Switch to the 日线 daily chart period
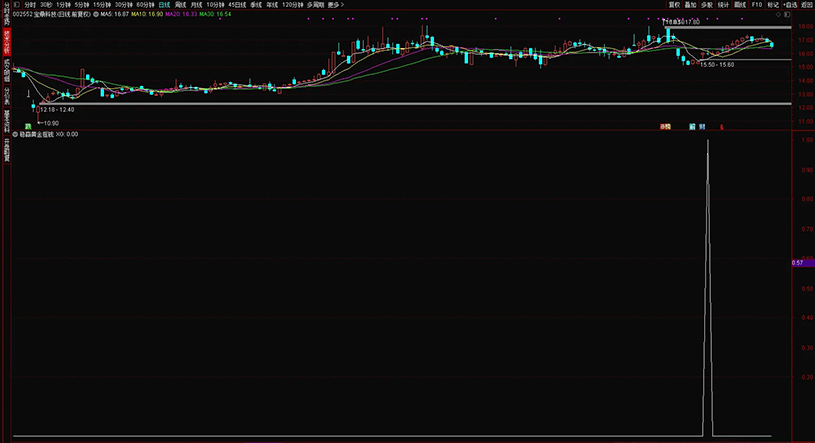 tap(164, 4)
